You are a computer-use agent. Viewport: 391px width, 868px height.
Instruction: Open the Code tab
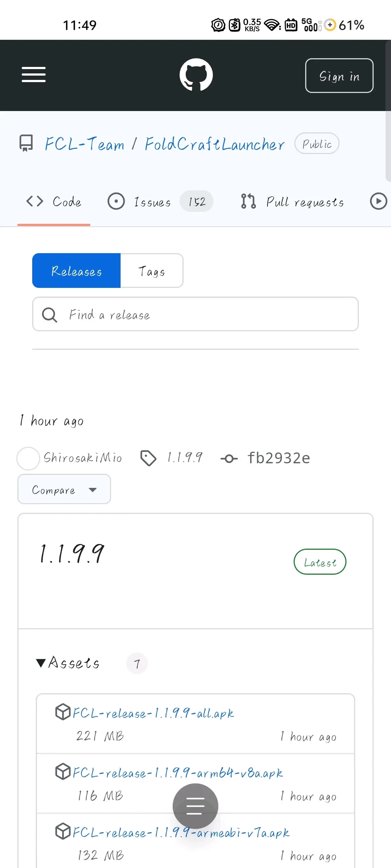pos(54,201)
